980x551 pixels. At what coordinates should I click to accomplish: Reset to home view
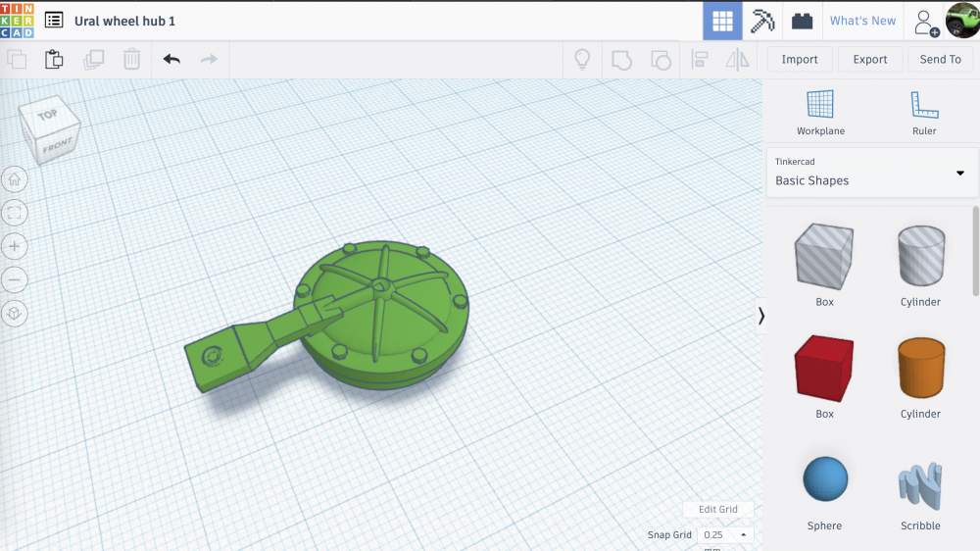(15, 179)
